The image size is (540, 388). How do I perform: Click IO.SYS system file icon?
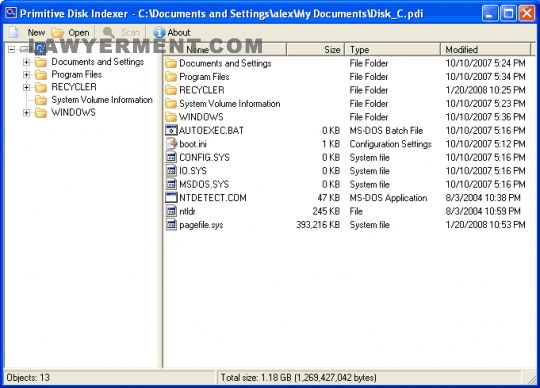(x=171, y=171)
